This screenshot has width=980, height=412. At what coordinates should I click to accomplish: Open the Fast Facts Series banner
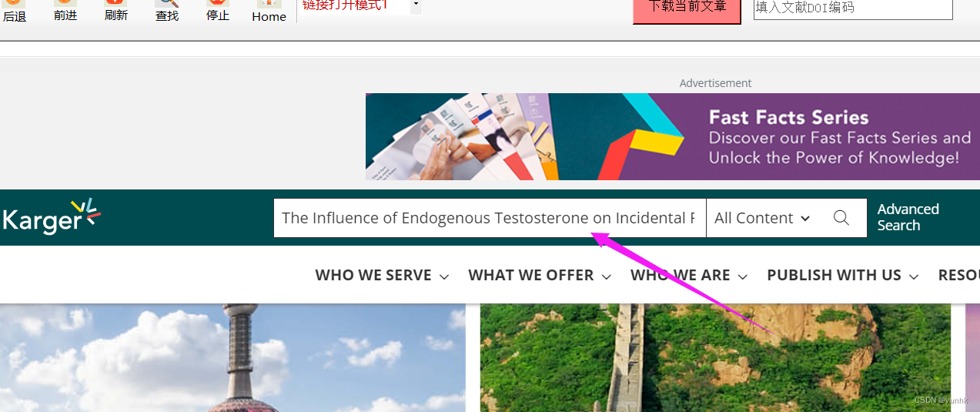click(x=673, y=137)
